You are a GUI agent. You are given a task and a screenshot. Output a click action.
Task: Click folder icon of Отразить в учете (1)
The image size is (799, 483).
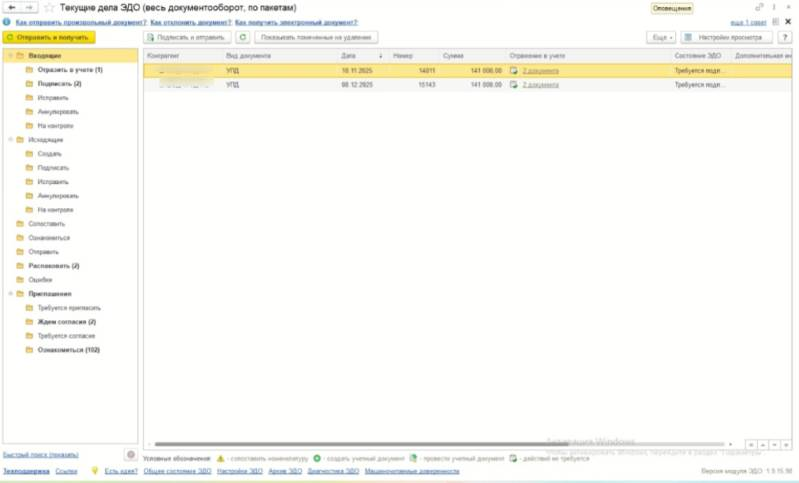coord(30,69)
